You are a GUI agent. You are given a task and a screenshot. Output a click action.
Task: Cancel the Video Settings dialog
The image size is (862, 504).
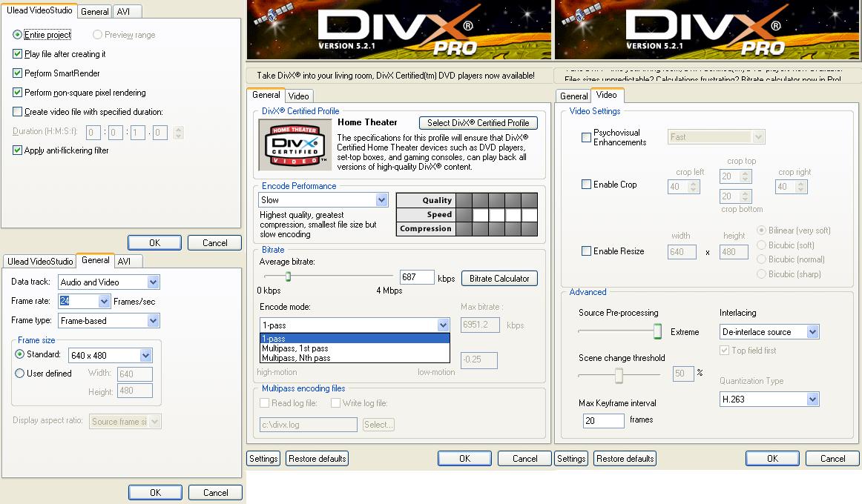tap(832, 459)
